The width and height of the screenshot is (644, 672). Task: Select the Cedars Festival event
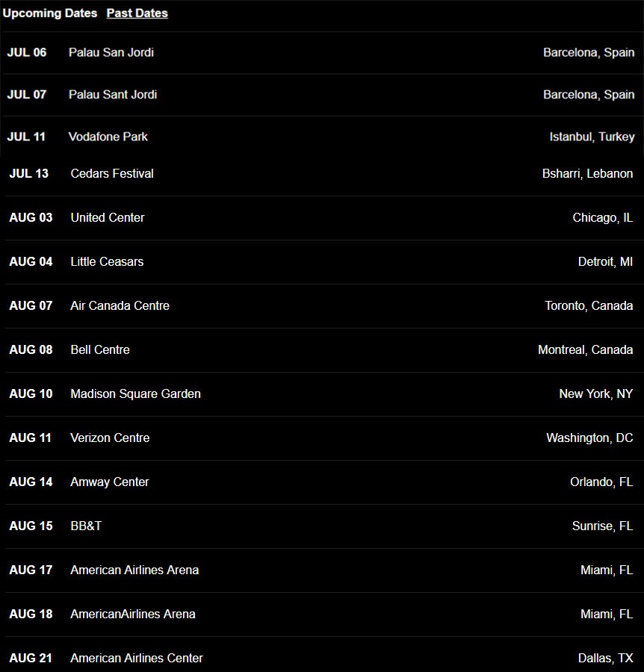tap(112, 173)
